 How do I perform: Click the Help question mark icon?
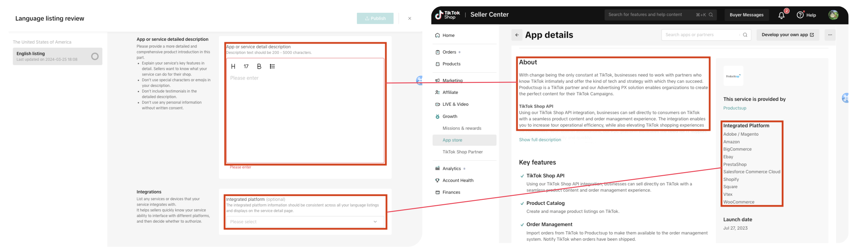tap(800, 15)
